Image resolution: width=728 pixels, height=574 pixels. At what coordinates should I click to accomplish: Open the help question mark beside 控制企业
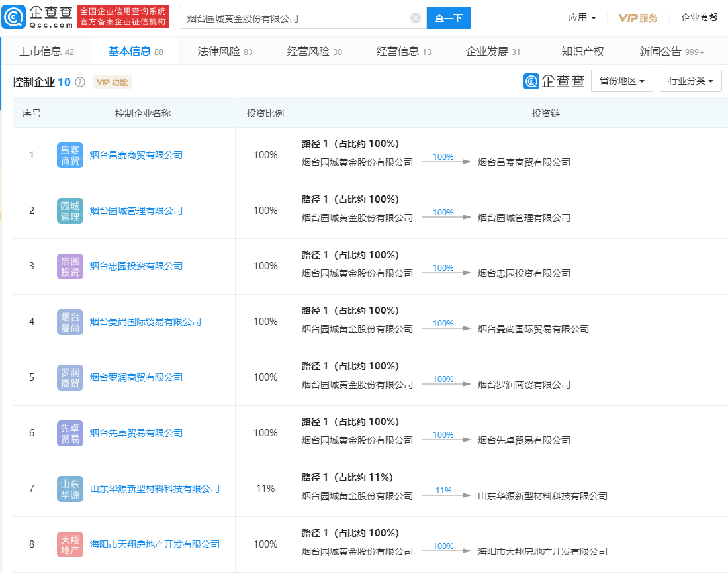click(x=80, y=82)
